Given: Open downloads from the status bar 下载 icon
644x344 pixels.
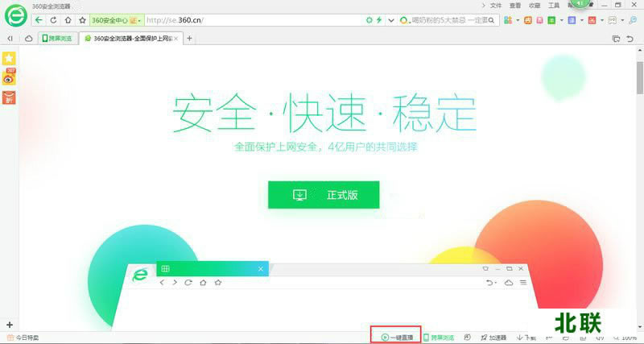Looking at the screenshot, I should (x=526, y=338).
